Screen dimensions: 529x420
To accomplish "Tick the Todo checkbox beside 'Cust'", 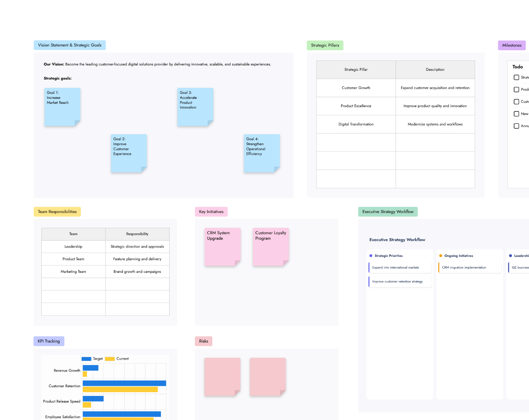I will point(516,102).
